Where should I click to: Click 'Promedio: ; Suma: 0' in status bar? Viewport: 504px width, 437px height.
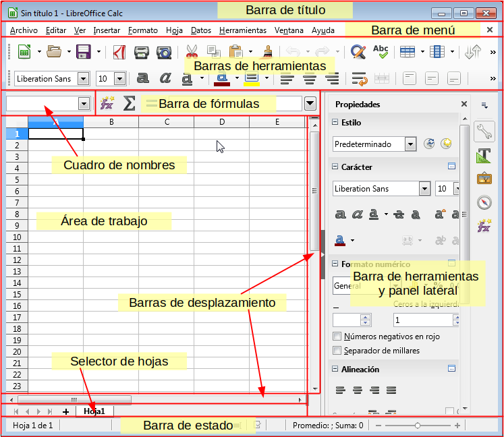point(328,426)
